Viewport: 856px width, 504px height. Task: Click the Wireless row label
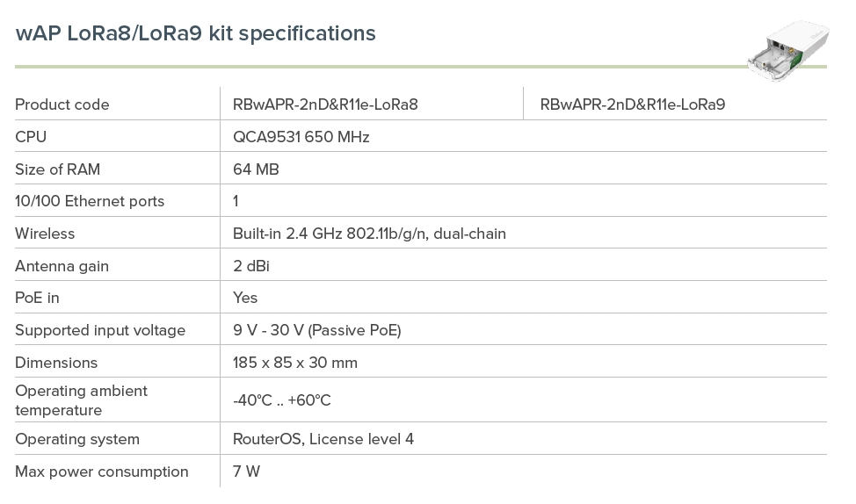pos(45,234)
